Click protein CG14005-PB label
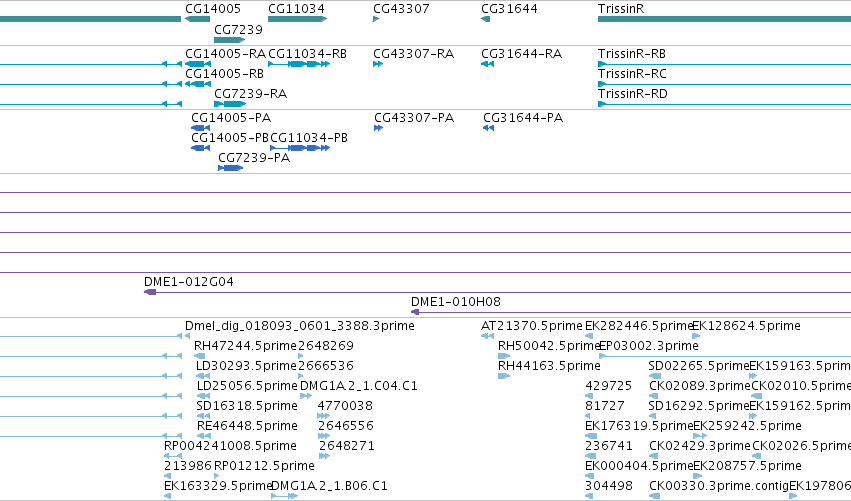 [230, 138]
